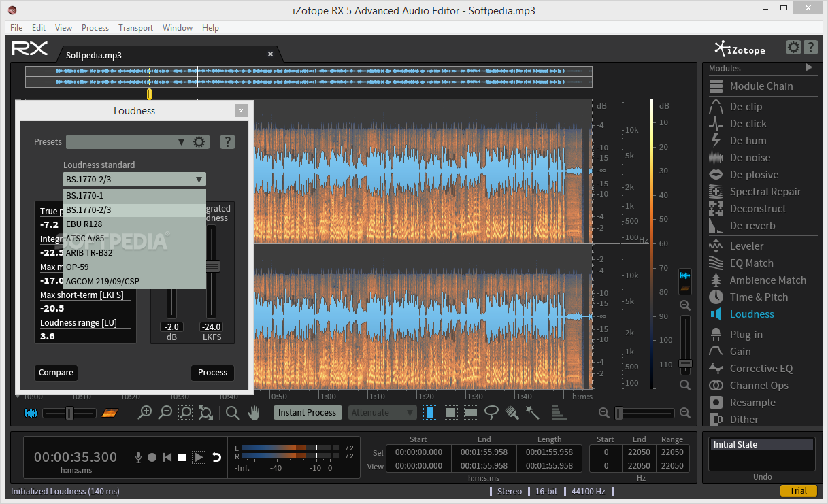Toggle the Time selection tool

coord(430,412)
